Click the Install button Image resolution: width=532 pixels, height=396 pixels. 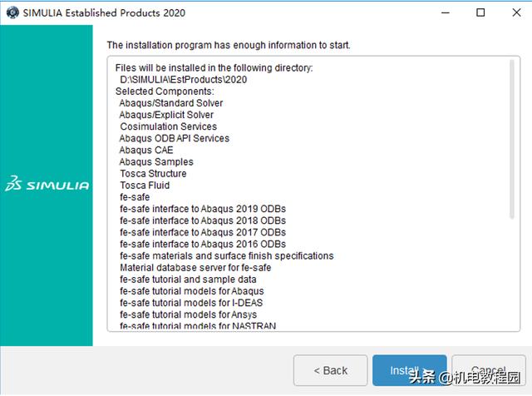click(409, 370)
